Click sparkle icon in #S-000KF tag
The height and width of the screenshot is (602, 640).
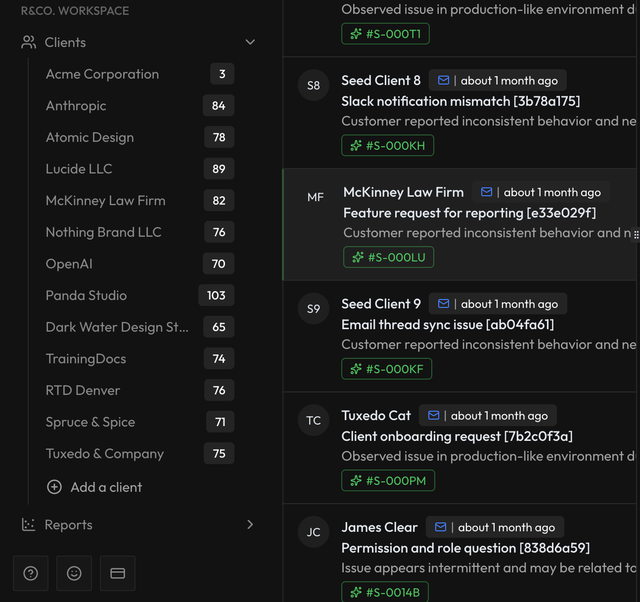[x=356, y=369]
